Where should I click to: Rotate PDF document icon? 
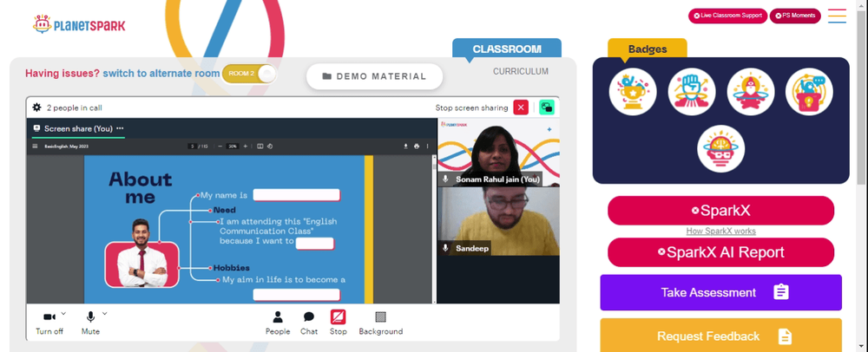[x=269, y=147]
